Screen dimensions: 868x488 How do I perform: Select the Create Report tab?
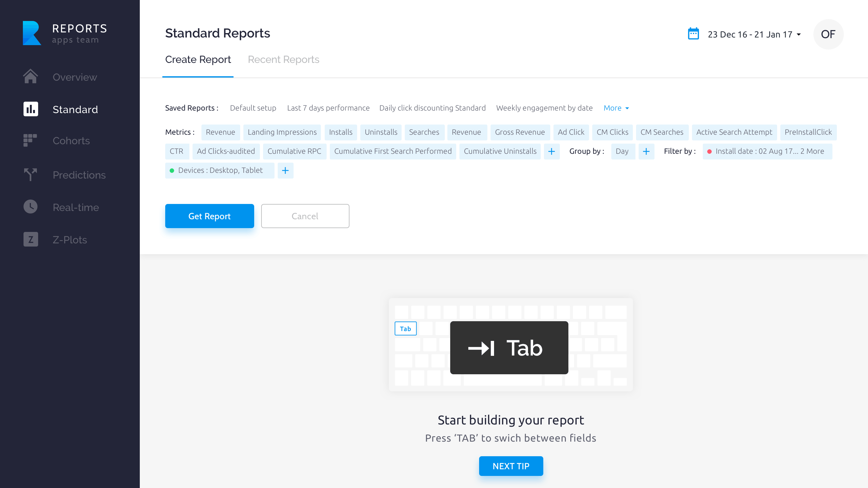pos(198,59)
